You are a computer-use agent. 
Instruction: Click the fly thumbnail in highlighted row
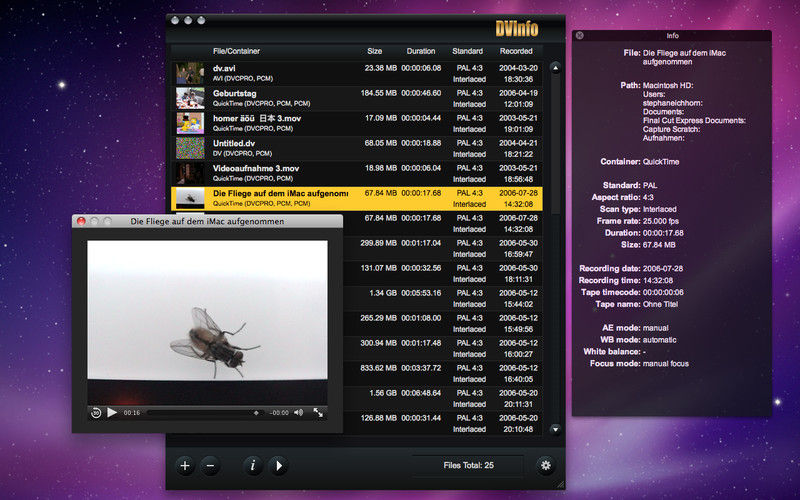point(190,198)
